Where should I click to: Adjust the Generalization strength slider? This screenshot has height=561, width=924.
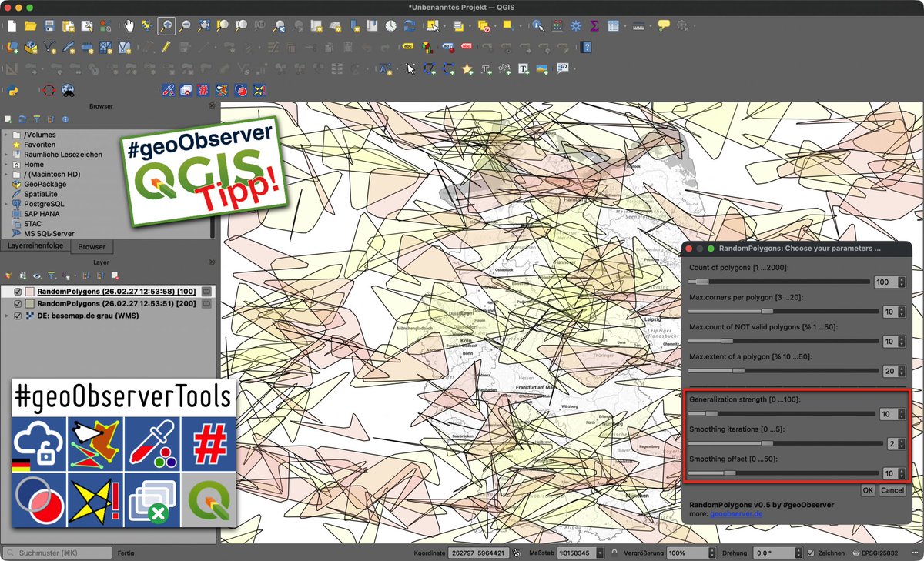pyautogui.click(x=782, y=414)
